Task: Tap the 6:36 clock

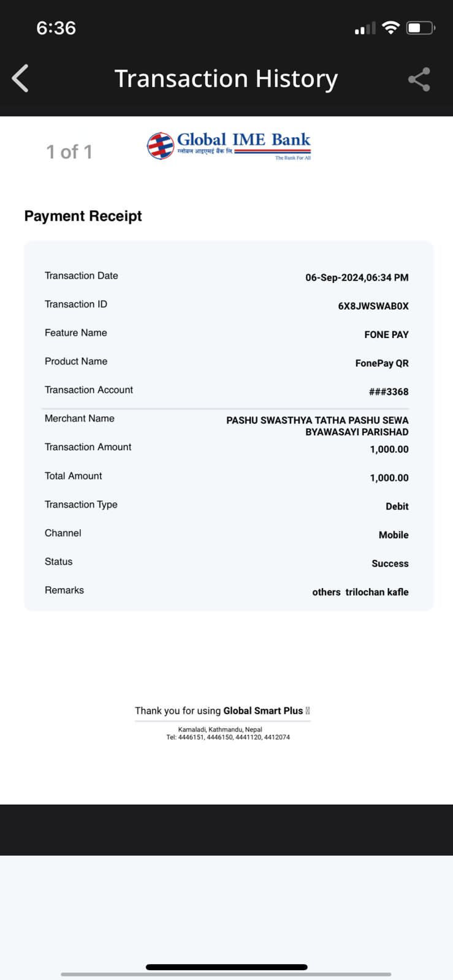Action: coord(56,28)
